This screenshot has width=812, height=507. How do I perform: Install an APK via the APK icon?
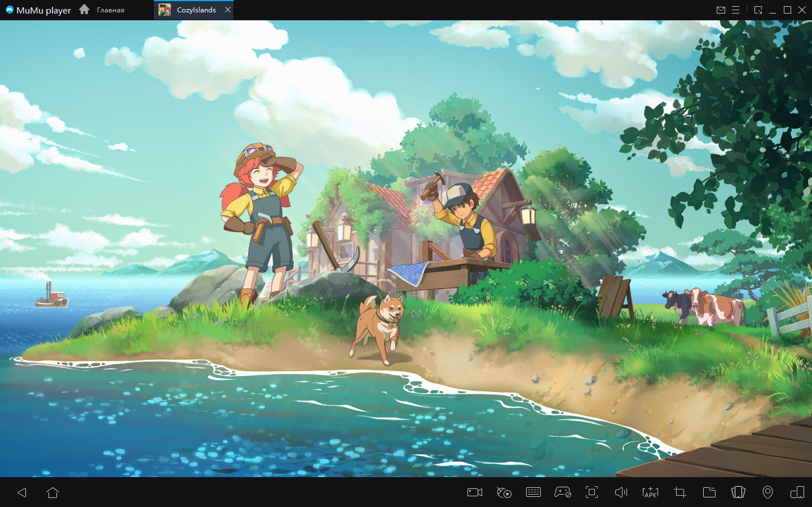pyautogui.click(x=650, y=492)
